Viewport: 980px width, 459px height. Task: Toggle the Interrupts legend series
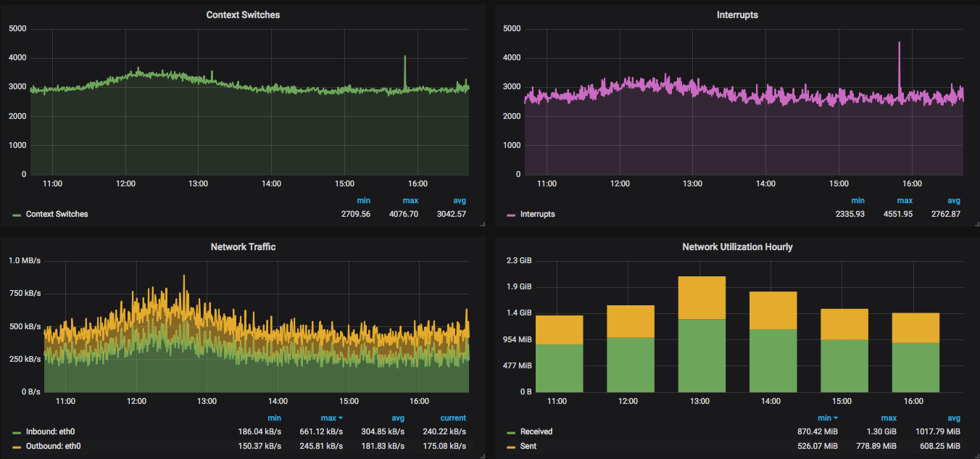[537, 214]
